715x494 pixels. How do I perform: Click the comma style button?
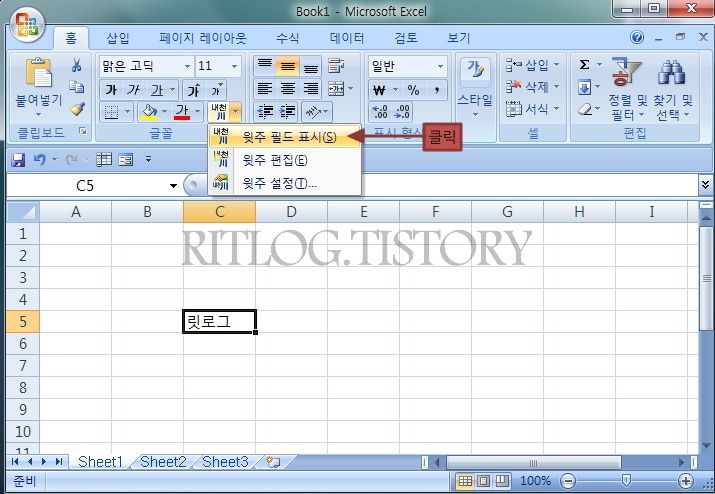pos(436,90)
